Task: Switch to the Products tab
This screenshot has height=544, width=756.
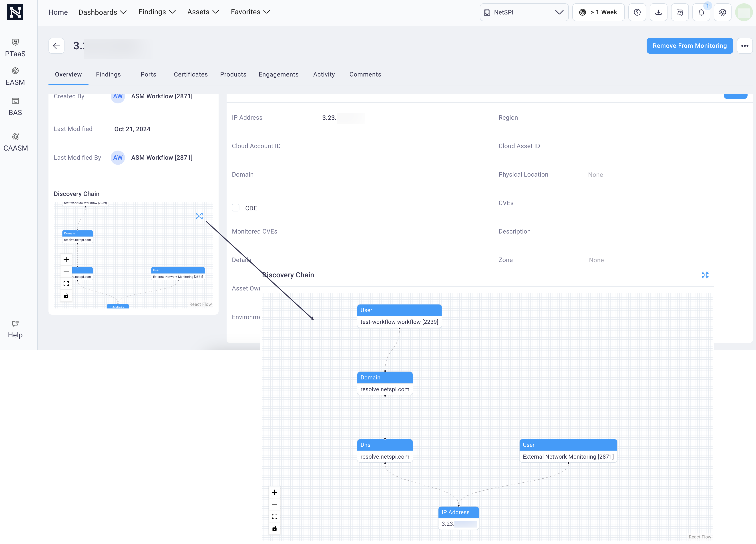Action: tap(233, 74)
